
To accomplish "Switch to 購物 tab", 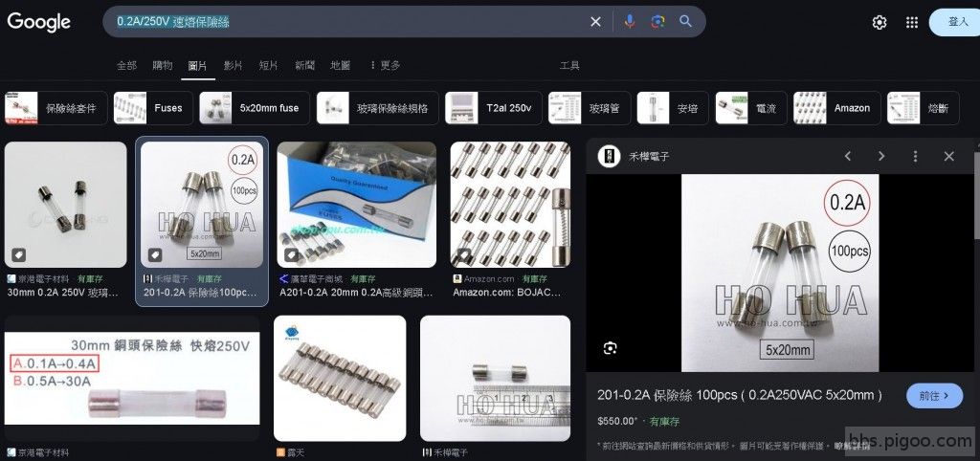I will [163, 65].
